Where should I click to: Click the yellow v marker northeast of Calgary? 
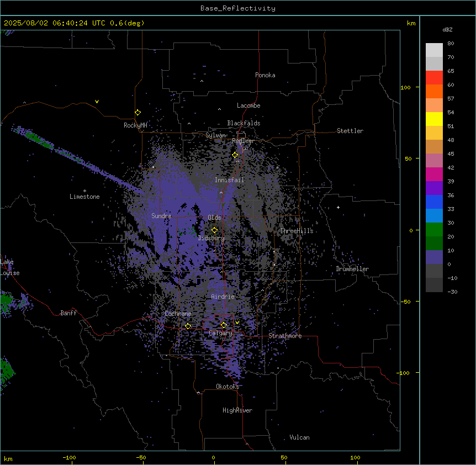coord(237,323)
